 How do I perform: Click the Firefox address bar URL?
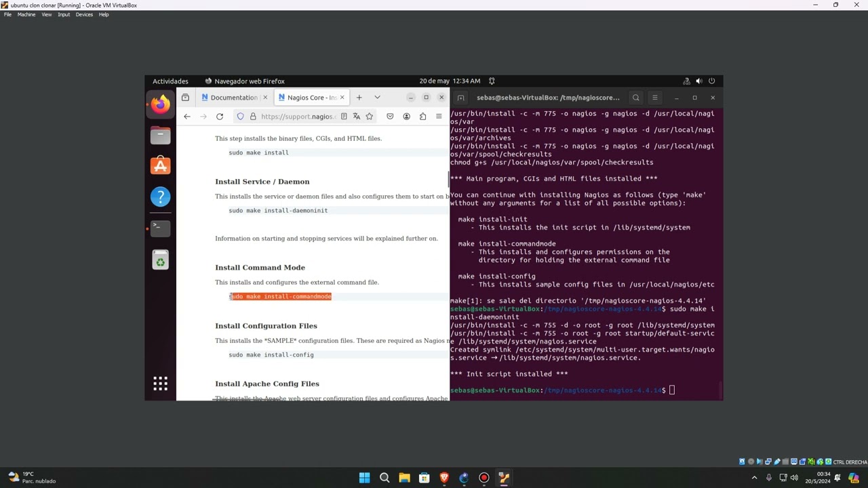click(x=298, y=117)
